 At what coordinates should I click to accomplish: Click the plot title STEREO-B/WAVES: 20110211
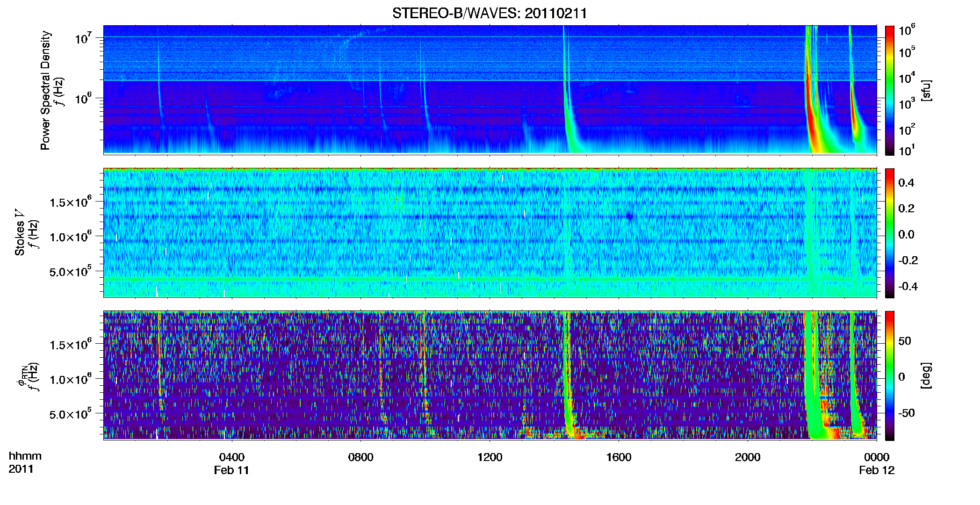tap(490, 13)
